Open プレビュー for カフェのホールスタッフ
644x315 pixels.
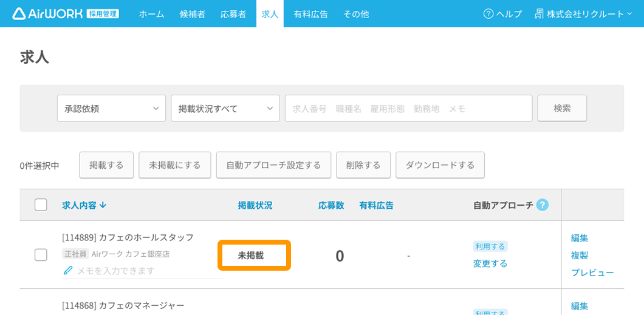(592, 273)
